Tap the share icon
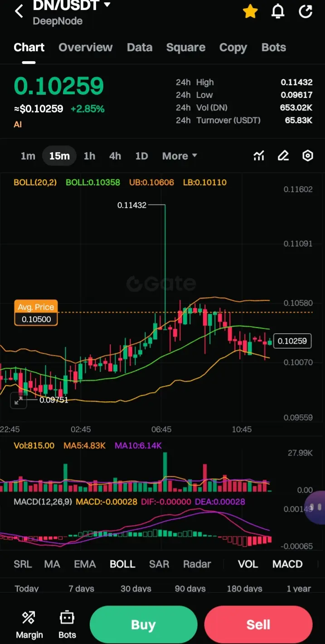The height and width of the screenshot is (644, 325). [x=306, y=11]
